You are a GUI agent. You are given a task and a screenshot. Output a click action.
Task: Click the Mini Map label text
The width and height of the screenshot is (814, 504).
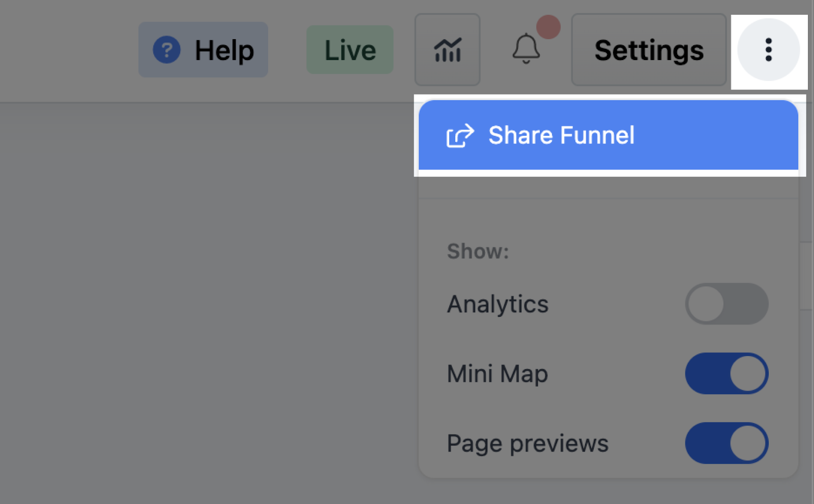[498, 373]
